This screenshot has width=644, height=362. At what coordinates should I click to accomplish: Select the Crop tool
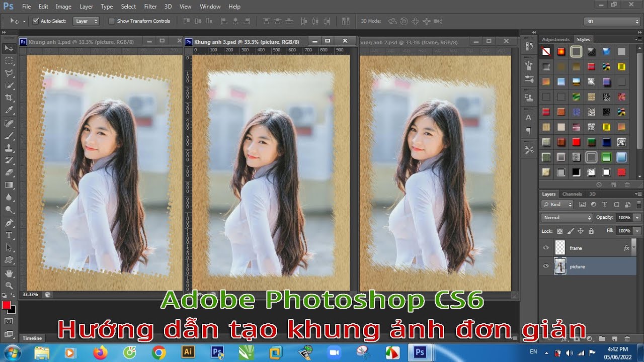tap(9, 98)
